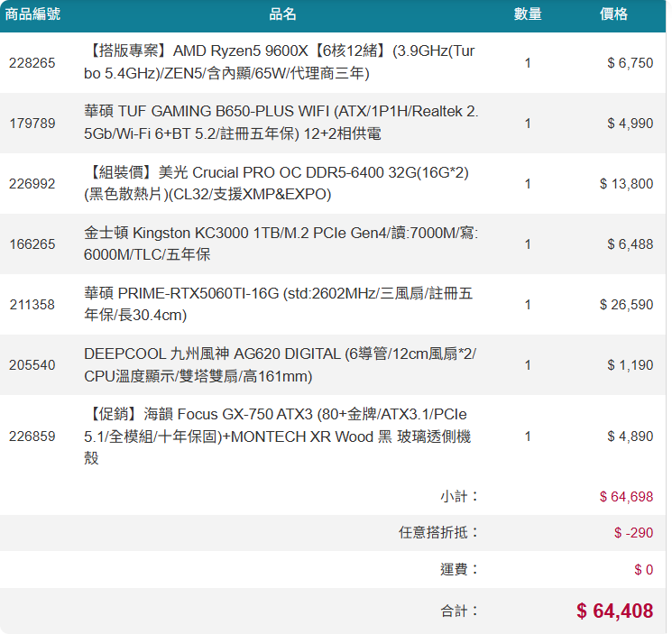Click the $ 13,800 price
The width and height of the screenshot is (672, 634).
(x=626, y=184)
